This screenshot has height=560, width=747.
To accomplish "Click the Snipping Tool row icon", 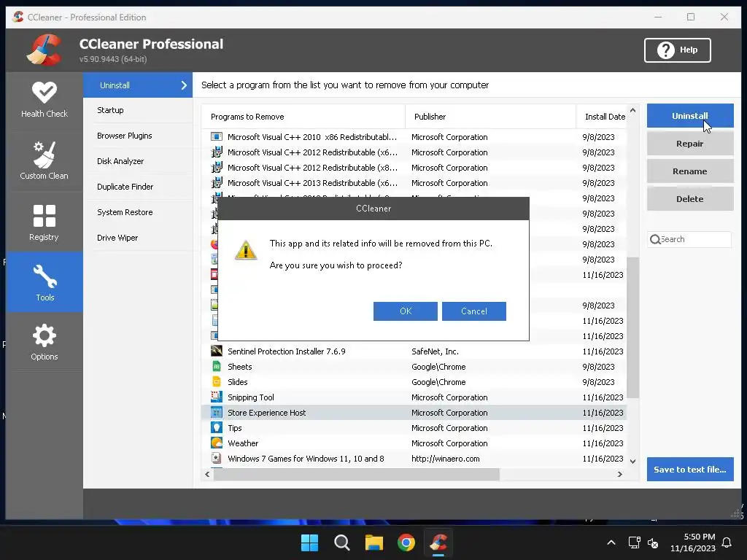I will (x=216, y=397).
